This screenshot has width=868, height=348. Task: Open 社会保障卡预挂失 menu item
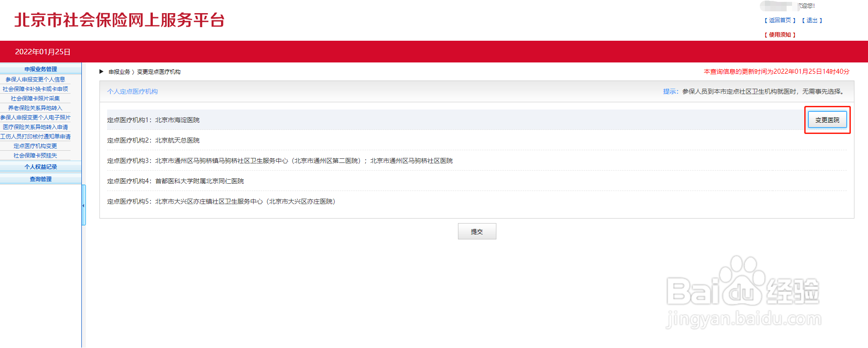(x=35, y=155)
